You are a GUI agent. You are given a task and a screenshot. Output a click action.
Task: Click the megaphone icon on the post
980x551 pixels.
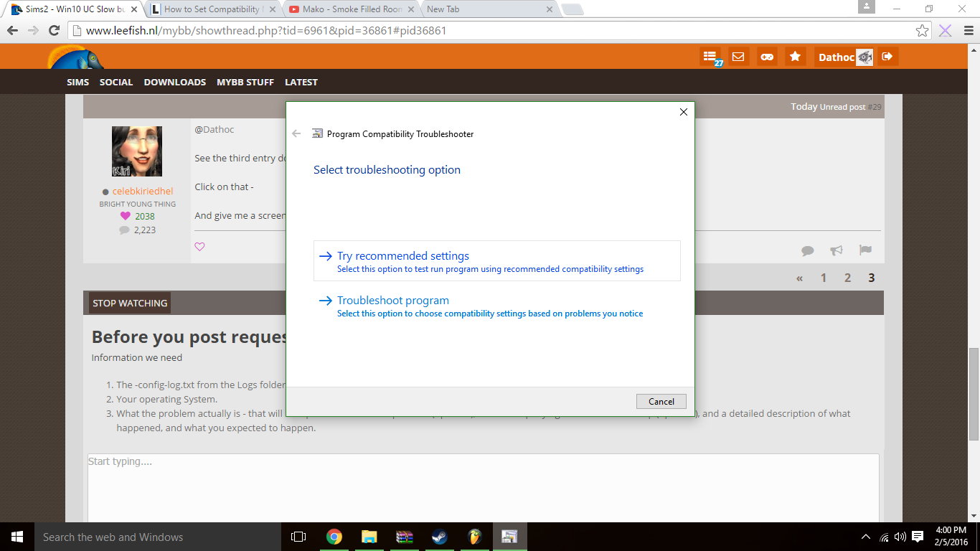837,250
